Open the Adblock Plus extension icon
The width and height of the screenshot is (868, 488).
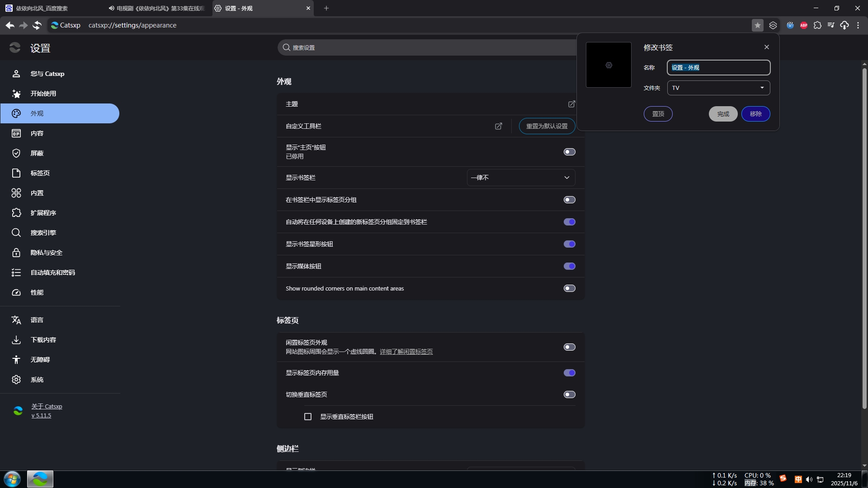[804, 25]
